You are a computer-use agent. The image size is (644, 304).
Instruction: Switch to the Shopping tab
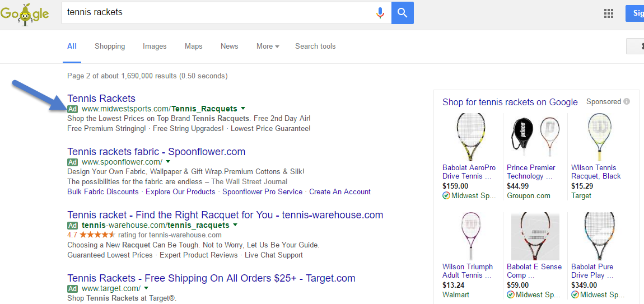click(110, 46)
